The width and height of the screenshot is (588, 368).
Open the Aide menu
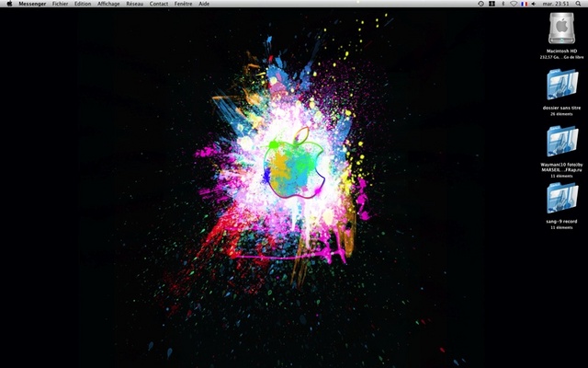[204, 4]
